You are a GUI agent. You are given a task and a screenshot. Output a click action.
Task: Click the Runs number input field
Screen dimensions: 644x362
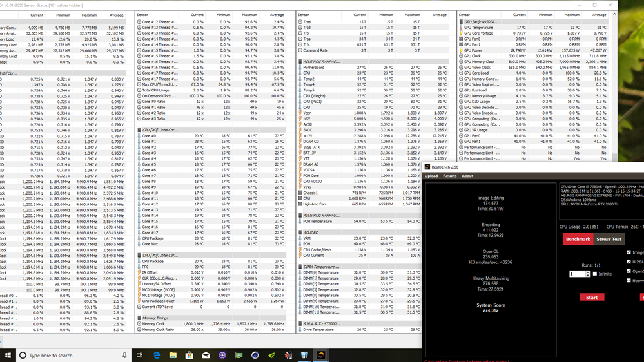pyautogui.click(x=578, y=274)
